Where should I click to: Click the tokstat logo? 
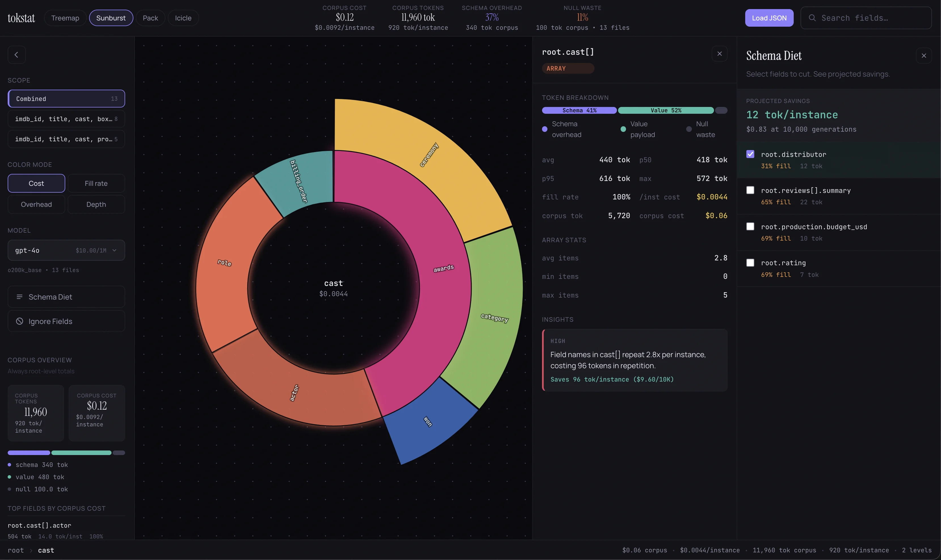[x=22, y=18]
